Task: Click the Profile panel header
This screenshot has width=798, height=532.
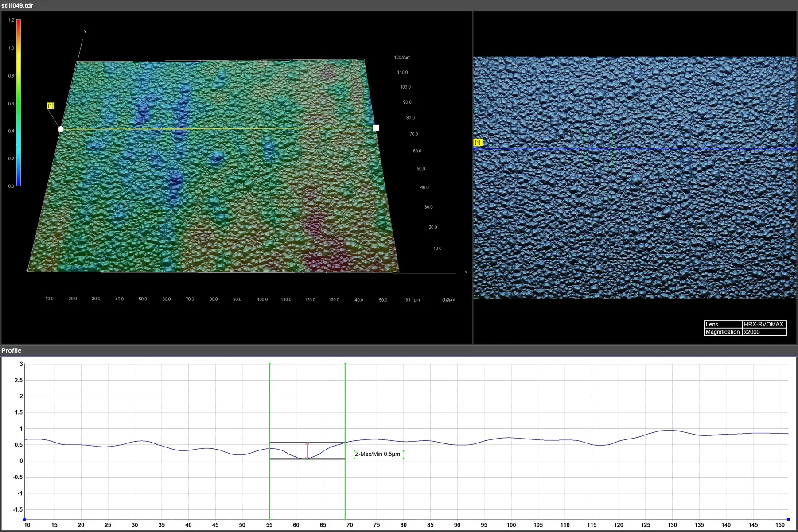Action: [12, 350]
